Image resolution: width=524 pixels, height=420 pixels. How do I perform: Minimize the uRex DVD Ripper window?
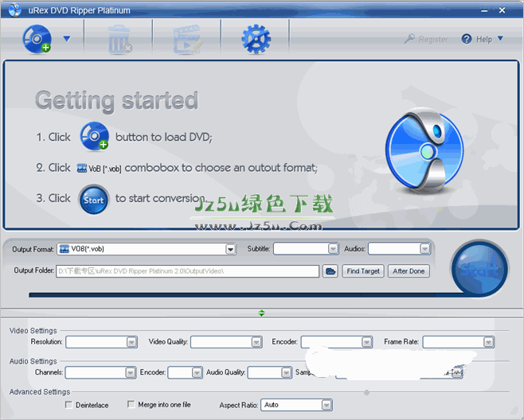coord(484,10)
